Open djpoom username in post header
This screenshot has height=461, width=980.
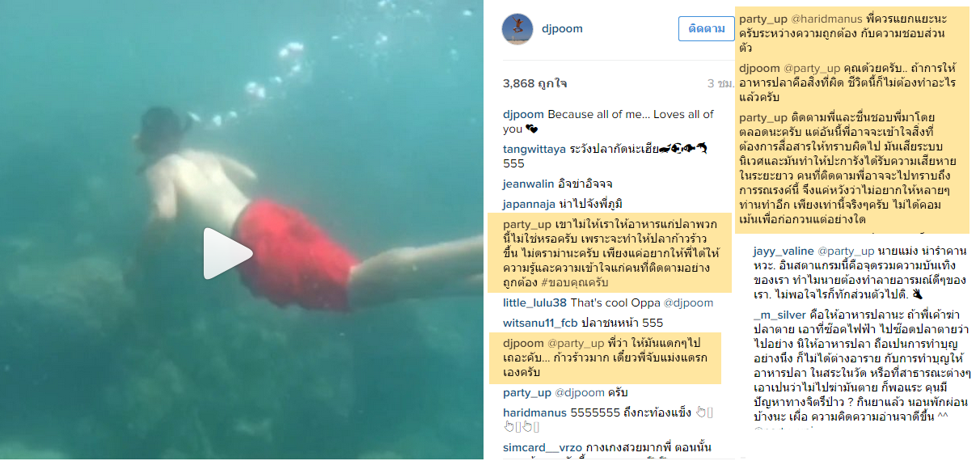(563, 29)
